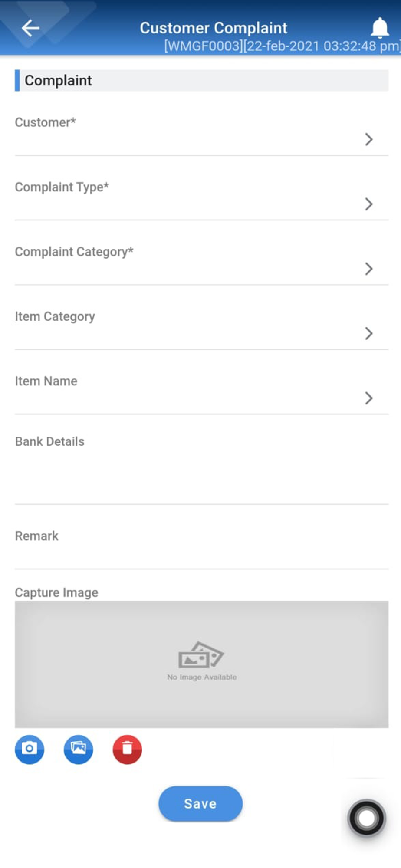Delete image with red trash icon

pos(127,749)
